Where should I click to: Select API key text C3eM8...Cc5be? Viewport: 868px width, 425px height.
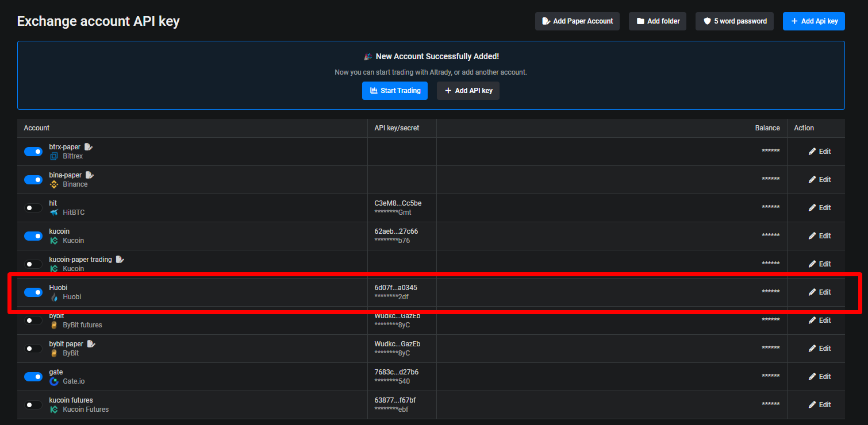(398, 203)
